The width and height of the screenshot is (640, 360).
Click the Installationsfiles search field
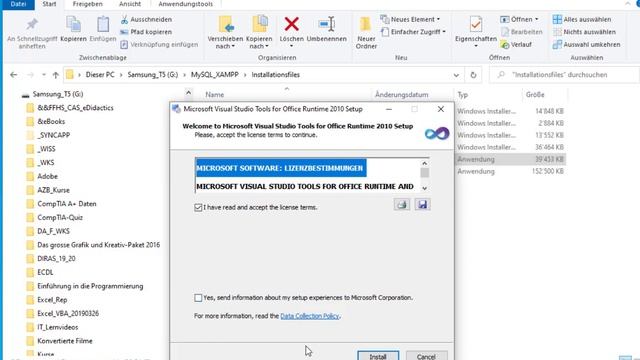click(564, 75)
